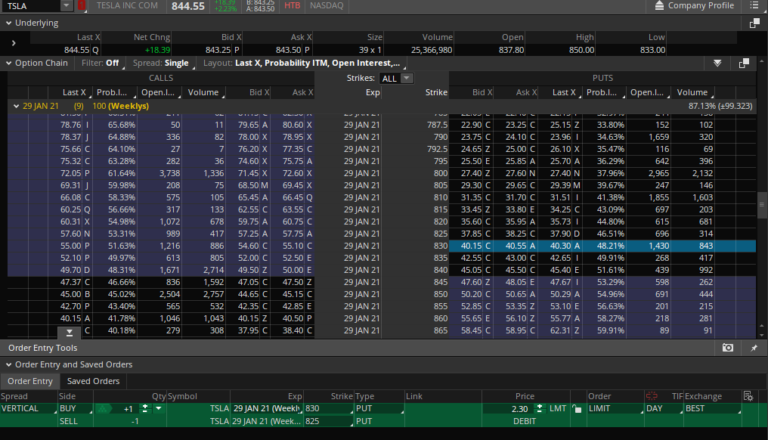Click the green quantity arrows icon

tap(103, 409)
